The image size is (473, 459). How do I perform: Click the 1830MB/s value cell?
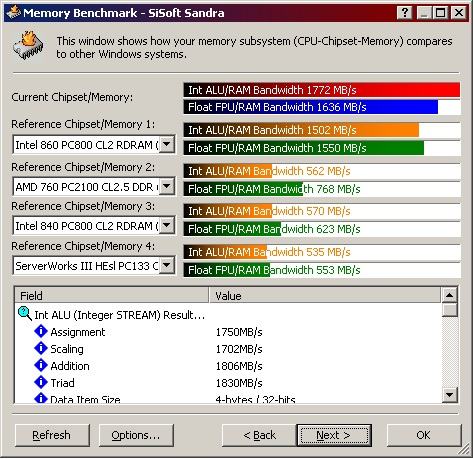click(239, 383)
